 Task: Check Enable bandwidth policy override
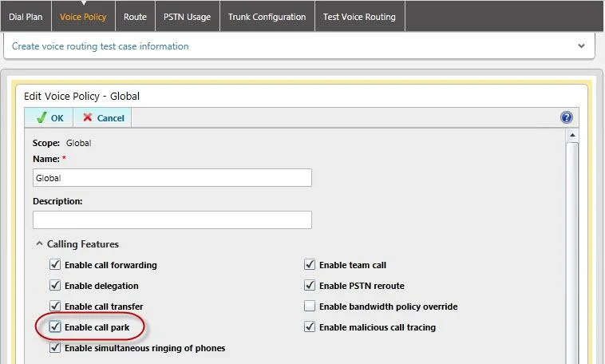[x=310, y=306]
